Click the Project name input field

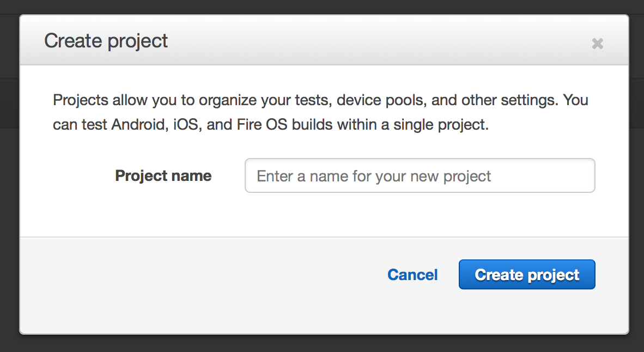click(420, 175)
